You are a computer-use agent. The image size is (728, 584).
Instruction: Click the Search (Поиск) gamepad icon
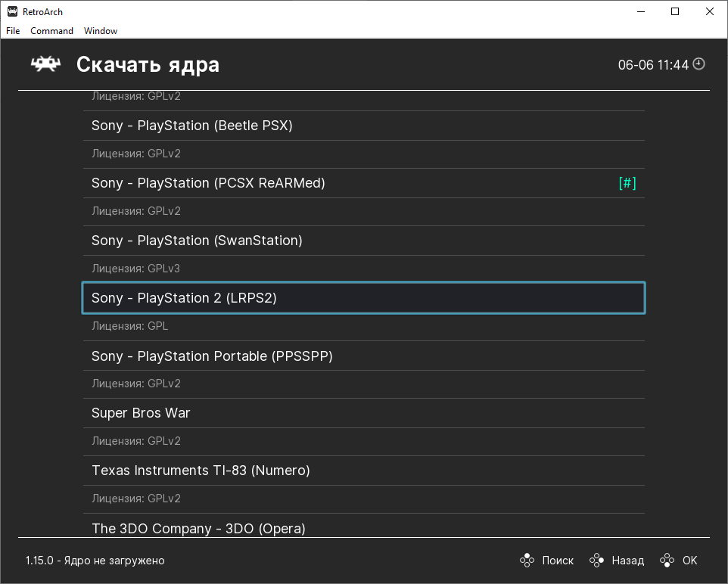coord(527,561)
